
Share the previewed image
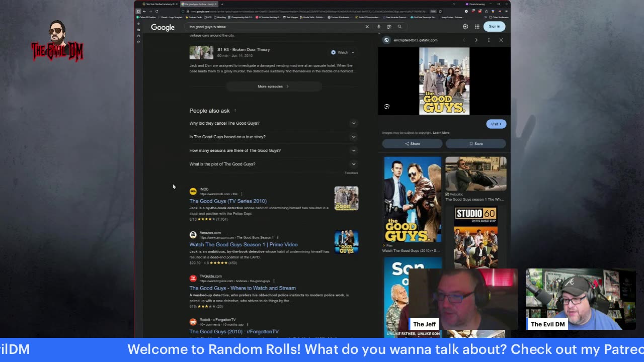412,144
